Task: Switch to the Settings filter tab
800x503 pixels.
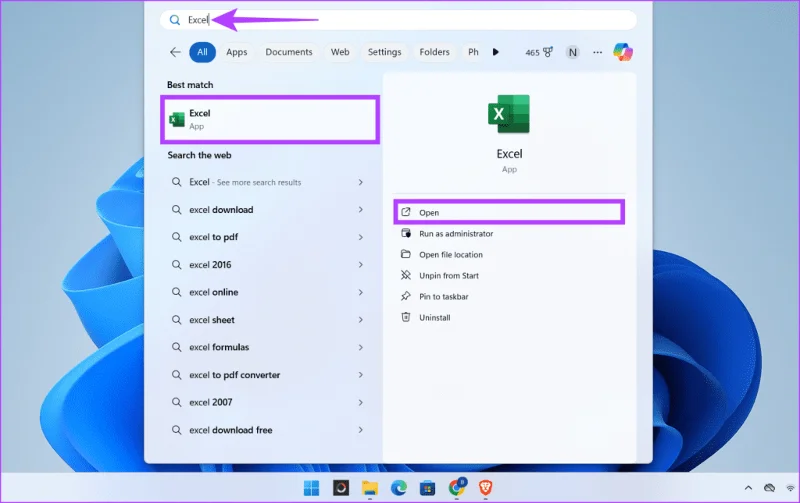Action: point(385,52)
